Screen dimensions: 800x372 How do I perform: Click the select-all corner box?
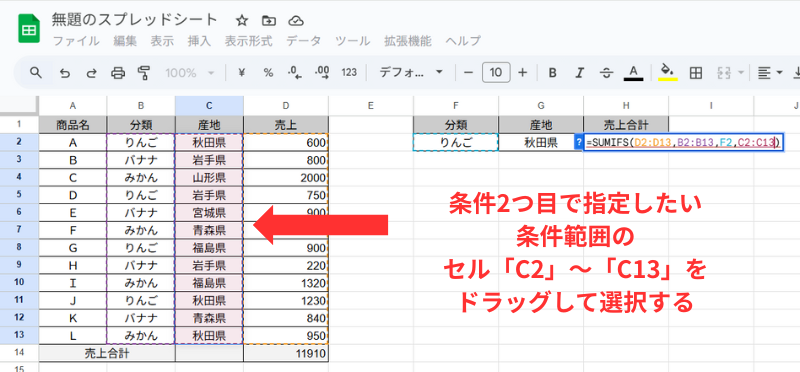[19, 106]
